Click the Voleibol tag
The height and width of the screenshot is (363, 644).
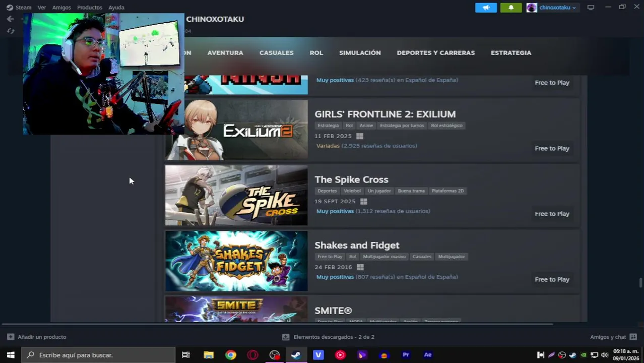pyautogui.click(x=352, y=191)
